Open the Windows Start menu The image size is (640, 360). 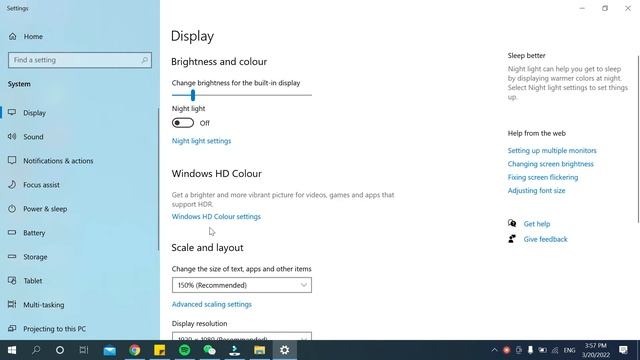[x=12, y=350]
